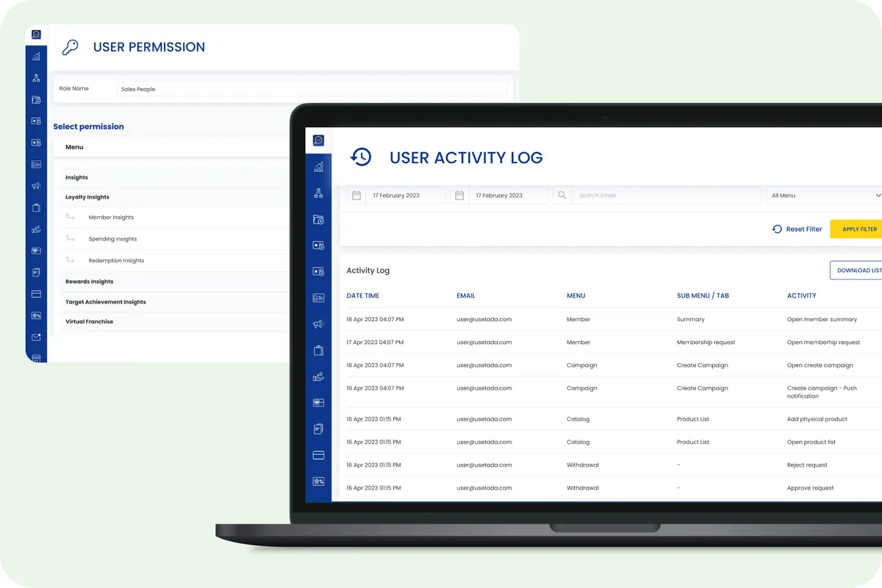The width and height of the screenshot is (882, 588).
Task: Sort by the EMAIL column header
Action: [466, 295]
